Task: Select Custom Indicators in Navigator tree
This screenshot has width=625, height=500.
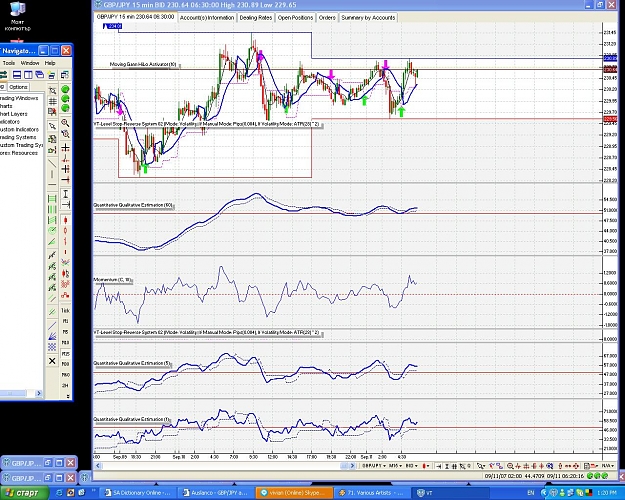Action: [20, 129]
